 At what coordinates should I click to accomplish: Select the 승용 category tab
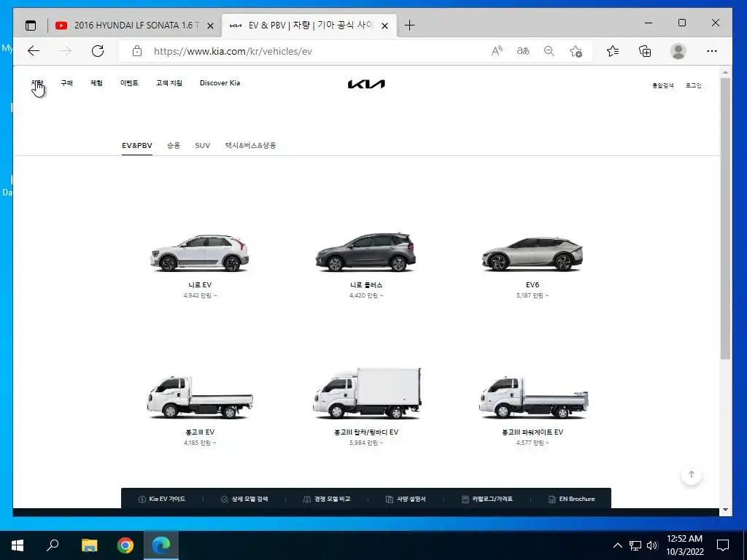(174, 145)
